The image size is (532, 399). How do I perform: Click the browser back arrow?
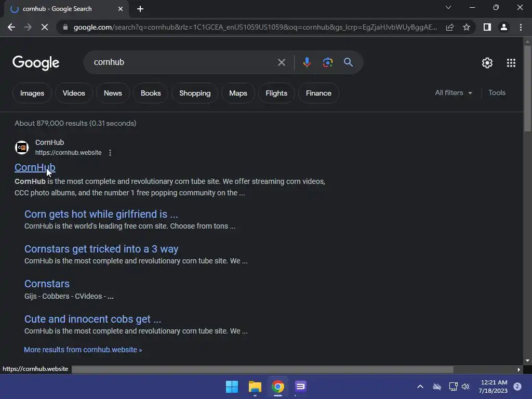11,27
